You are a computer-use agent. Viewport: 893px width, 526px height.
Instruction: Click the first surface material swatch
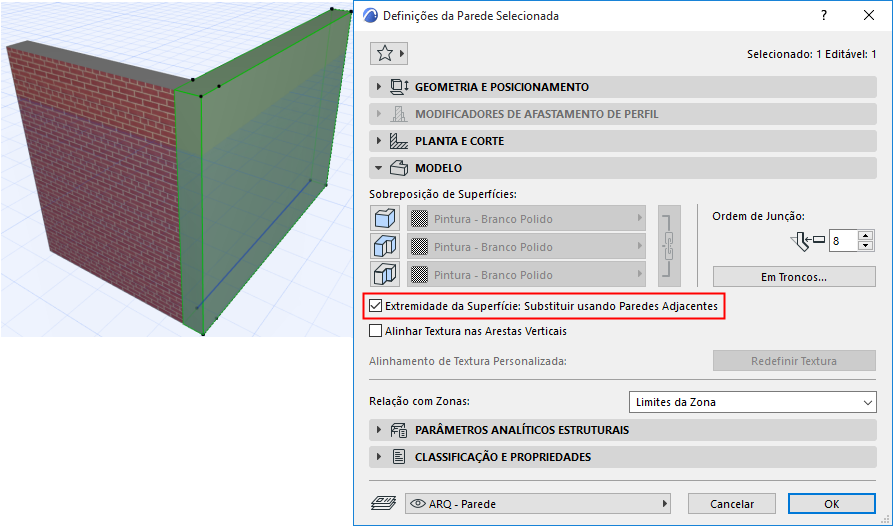pos(420,219)
